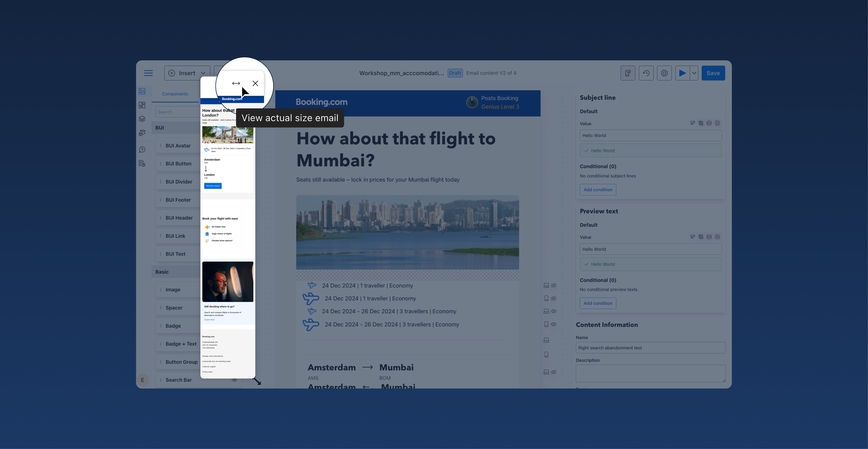Select the Badge component
This screenshot has width=868, height=449.
(x=178, y=326)
